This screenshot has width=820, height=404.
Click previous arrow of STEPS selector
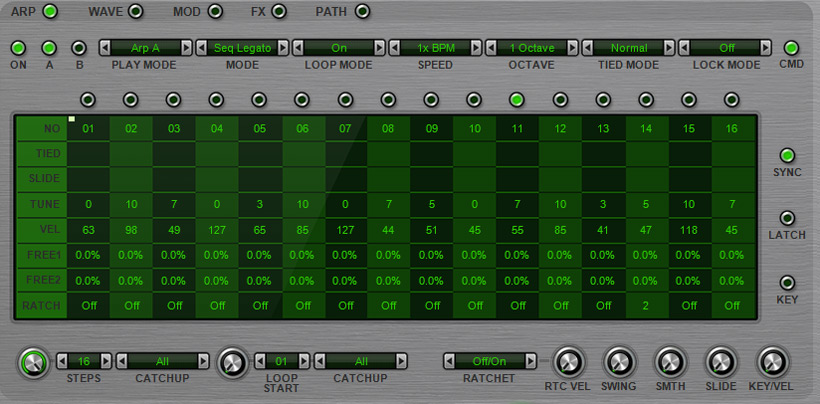[x=62, y=361]
